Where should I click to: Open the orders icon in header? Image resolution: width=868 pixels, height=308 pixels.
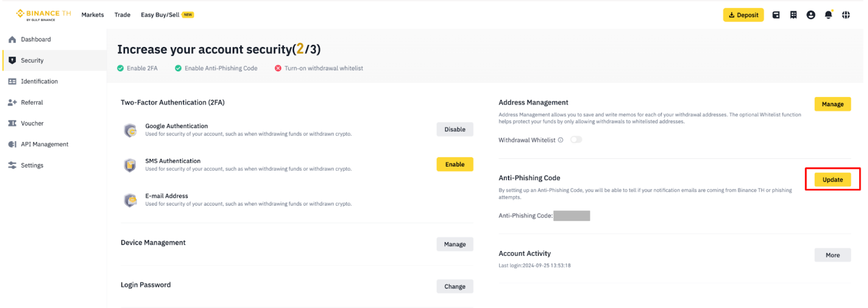coord(793,15)
